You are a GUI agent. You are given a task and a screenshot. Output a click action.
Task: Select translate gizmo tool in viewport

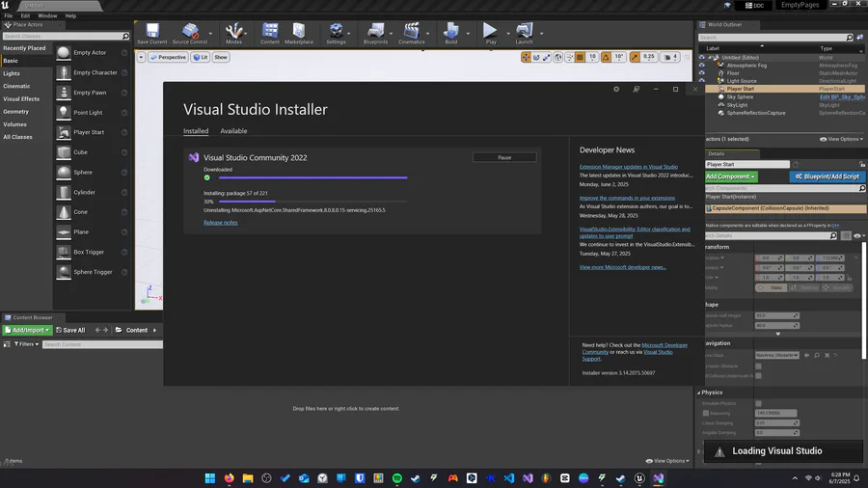point(526,57)
